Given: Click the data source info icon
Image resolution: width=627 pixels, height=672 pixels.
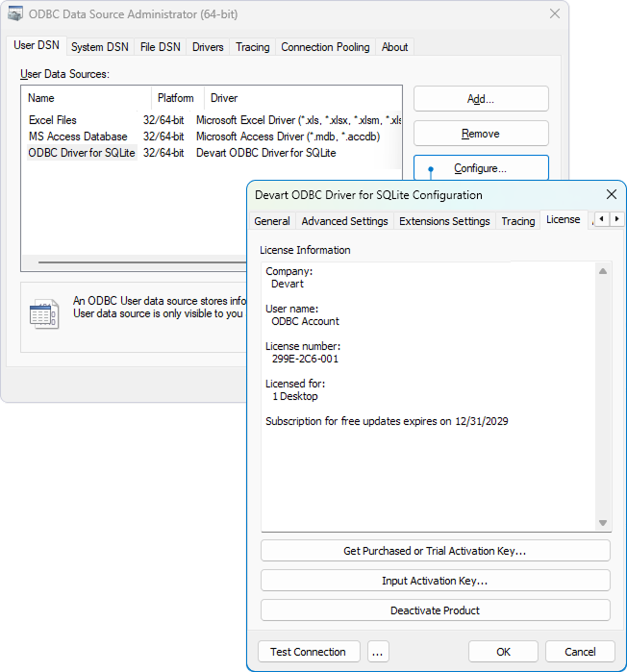Looking at the screenshot, I should (44, 314).
